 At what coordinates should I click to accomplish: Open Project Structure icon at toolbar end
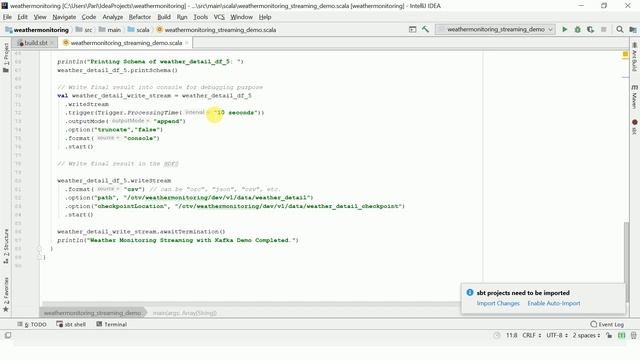[x=633, y=29]
